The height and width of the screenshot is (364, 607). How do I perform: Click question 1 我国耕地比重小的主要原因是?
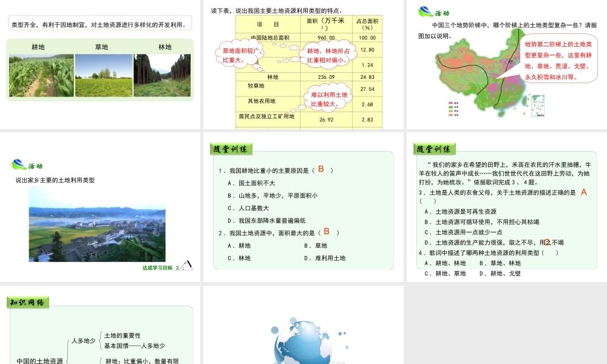(276, 170)
